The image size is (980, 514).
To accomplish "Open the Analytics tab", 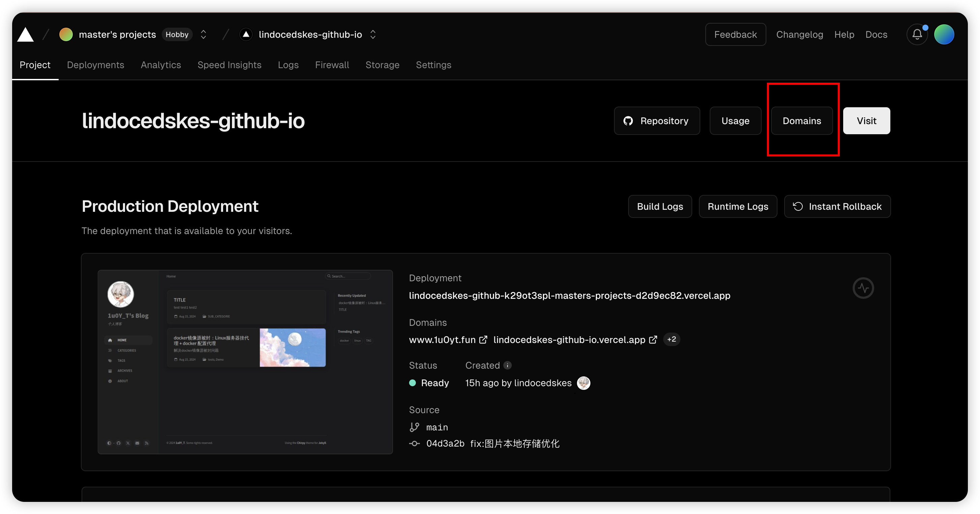I will (x=161, y=65).
